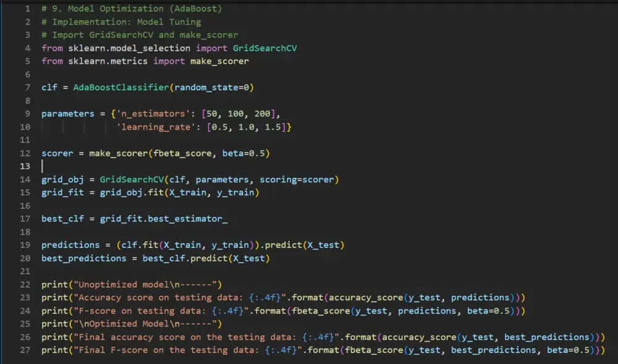Image resolution: width=618 pixels, height=364 pixels.
Task: Click 'sklearn.model_selection' on line 4
Action: [129, 48]
